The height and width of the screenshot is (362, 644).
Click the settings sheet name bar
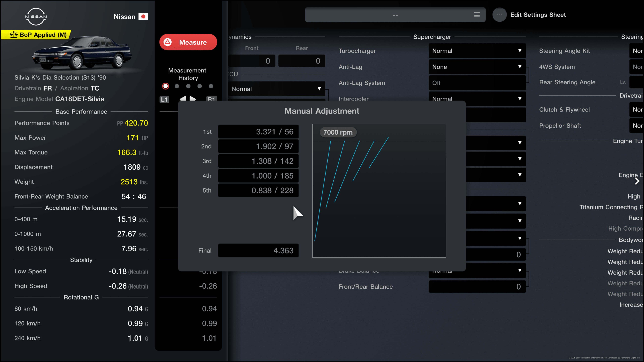pos(395,15)
